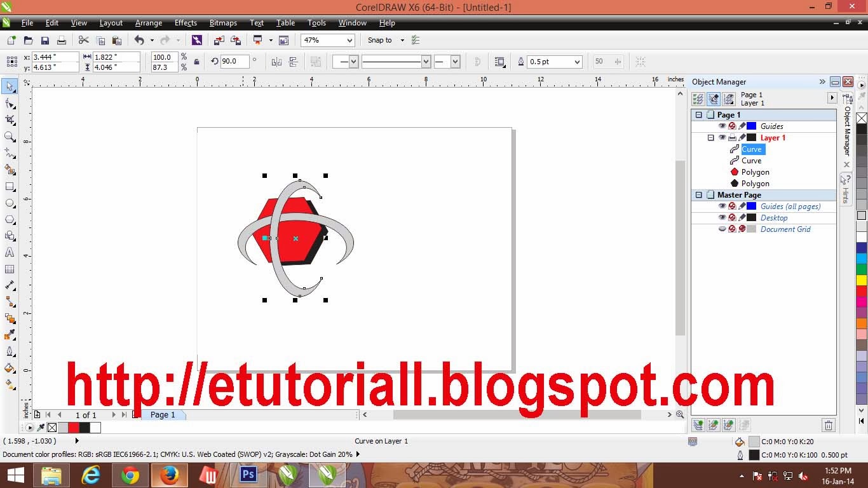Toggle Edit Across Layers button in Object Manager

coord(714,99)
